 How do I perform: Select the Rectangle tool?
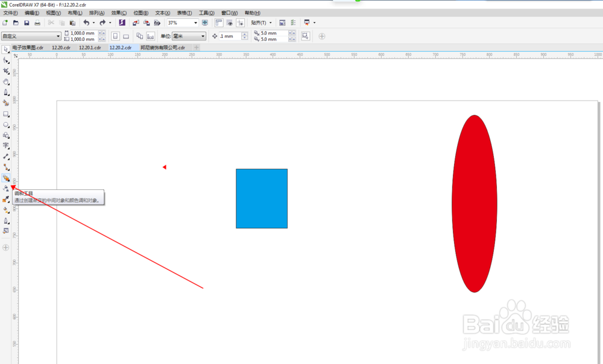6,114
